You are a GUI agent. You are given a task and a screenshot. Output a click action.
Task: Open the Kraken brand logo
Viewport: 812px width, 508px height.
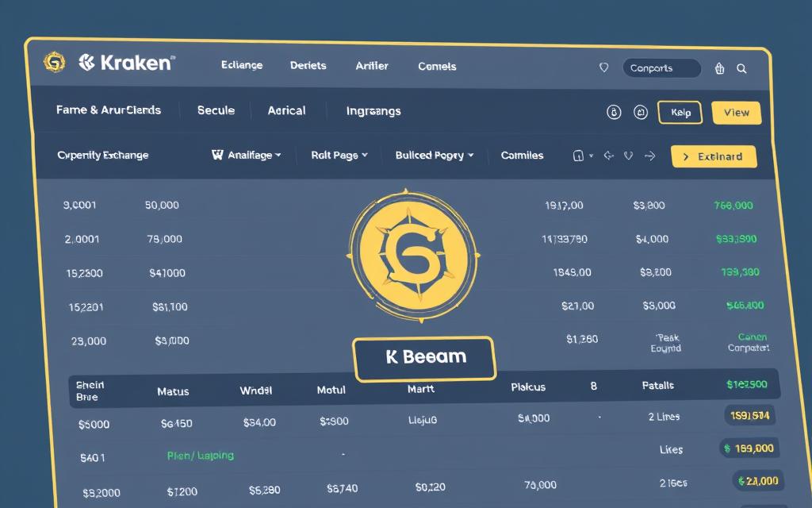click(x=126, y=63)
